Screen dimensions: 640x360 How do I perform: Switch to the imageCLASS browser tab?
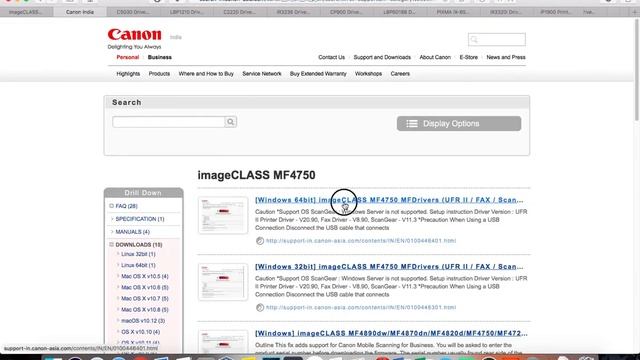coord(26,12)
